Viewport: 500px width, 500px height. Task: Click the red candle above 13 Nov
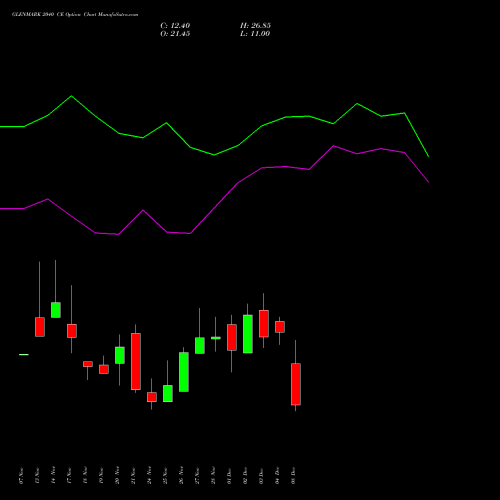click(x=40, y=327)
